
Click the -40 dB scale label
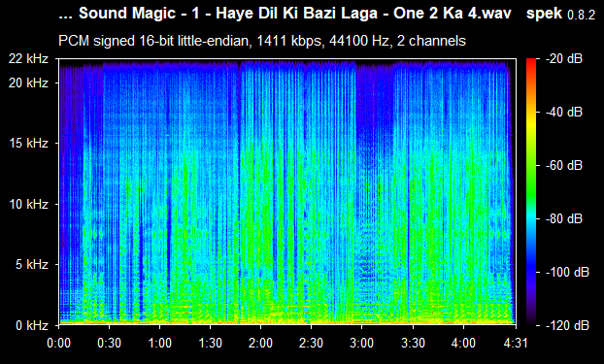(564, 113)
